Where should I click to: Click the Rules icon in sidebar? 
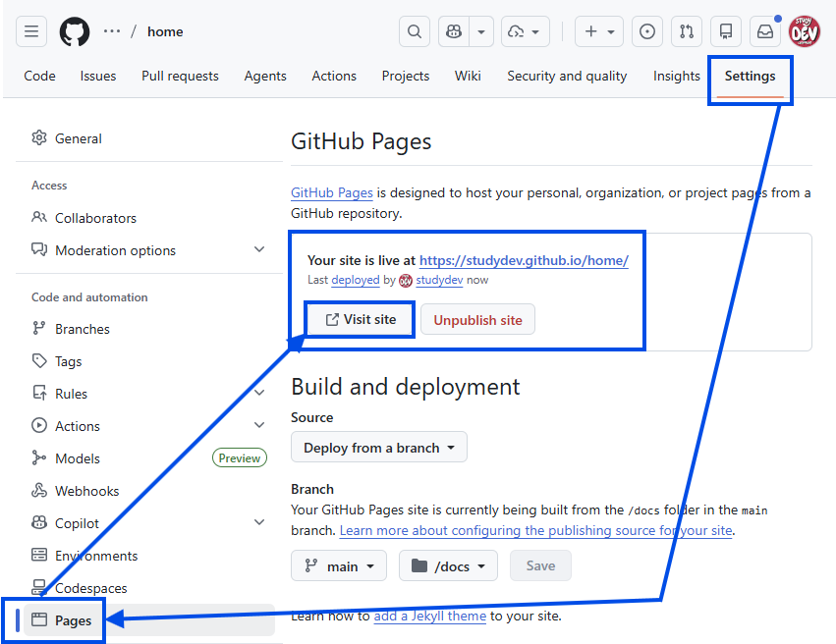coord(39,393)
